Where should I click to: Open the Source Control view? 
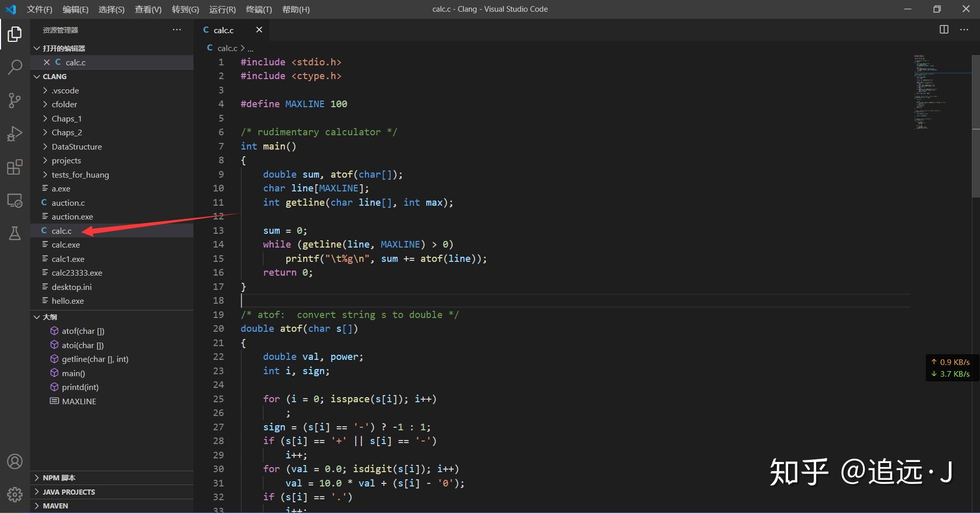[15, 100]
